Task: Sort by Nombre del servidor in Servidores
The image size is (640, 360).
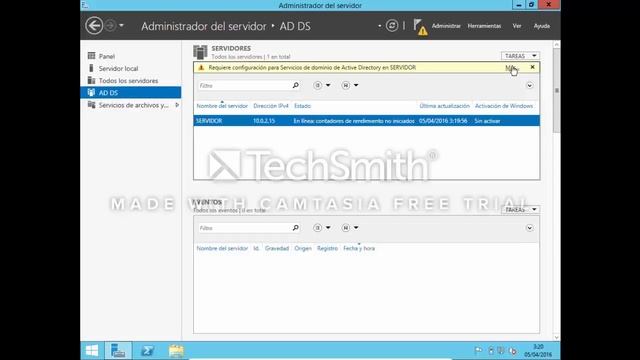Action: (222, 106)
